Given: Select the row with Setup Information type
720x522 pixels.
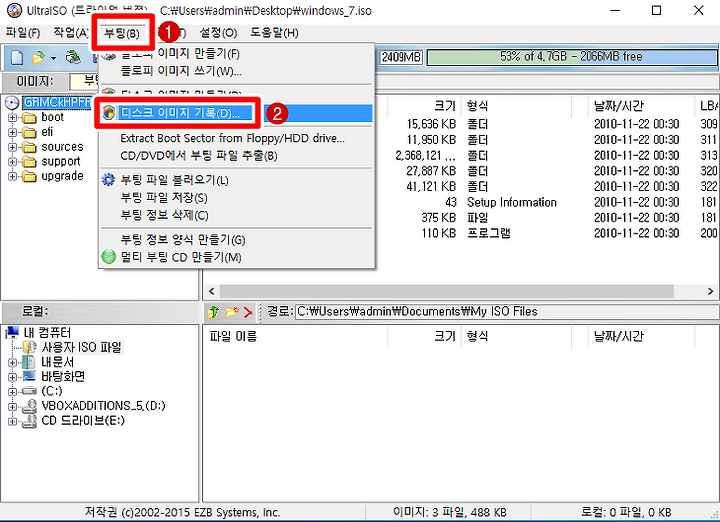Looking at the screenshot, I should (546, 202).
